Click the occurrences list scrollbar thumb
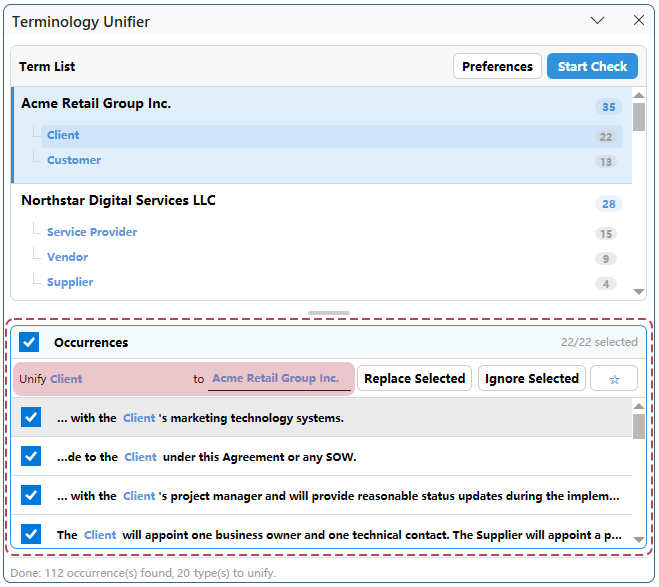 pyautogui.click(x=639, y=426)
